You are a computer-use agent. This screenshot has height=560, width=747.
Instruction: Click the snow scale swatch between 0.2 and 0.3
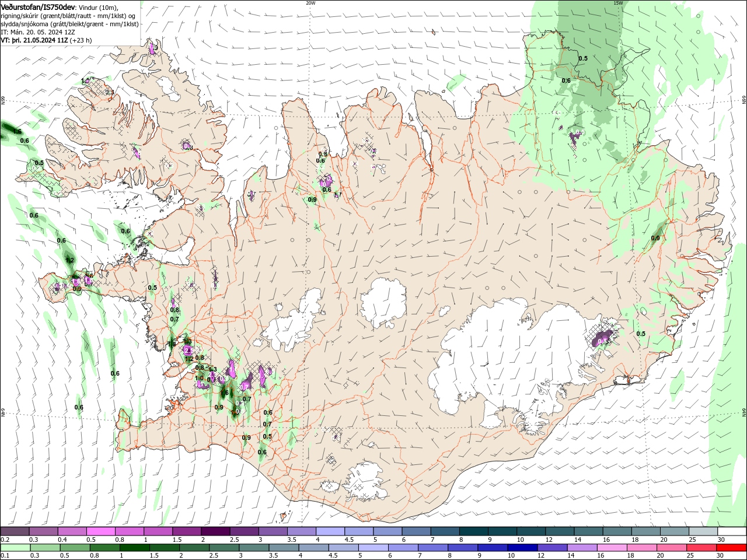tap(15, 531)
